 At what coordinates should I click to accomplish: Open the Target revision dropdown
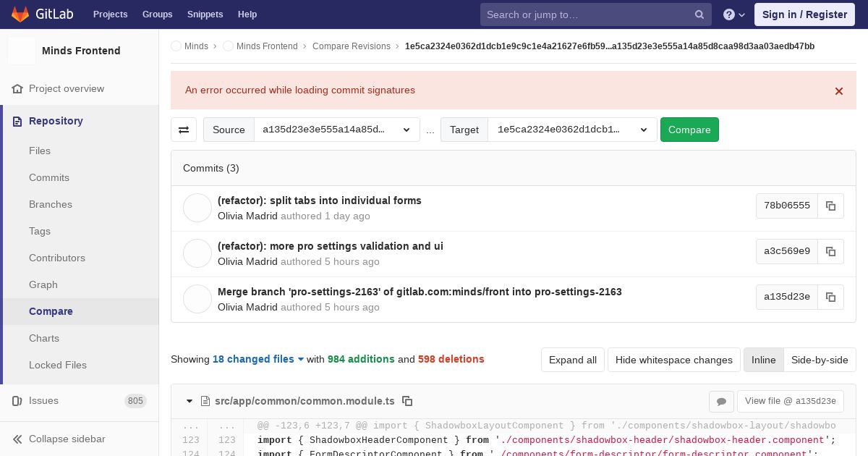(x=573, y=130)
